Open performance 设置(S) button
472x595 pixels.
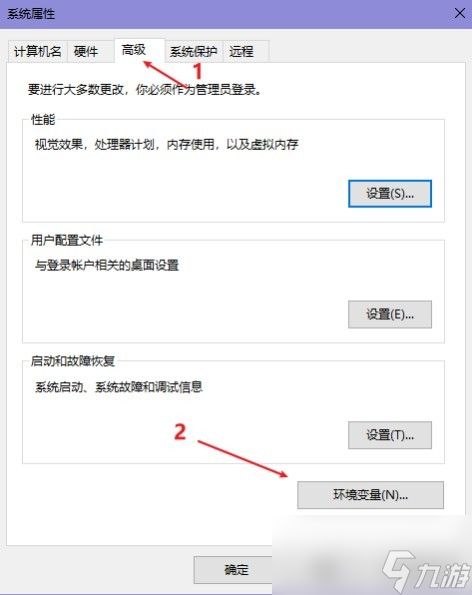point(390,194)
